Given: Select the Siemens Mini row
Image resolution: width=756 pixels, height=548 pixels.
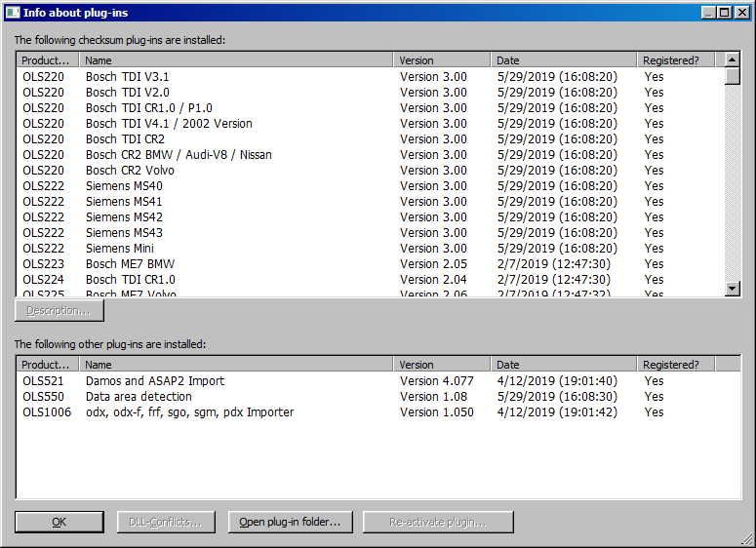Looking at the screenshot, I should pyautogui.click(x=371, y=249).
